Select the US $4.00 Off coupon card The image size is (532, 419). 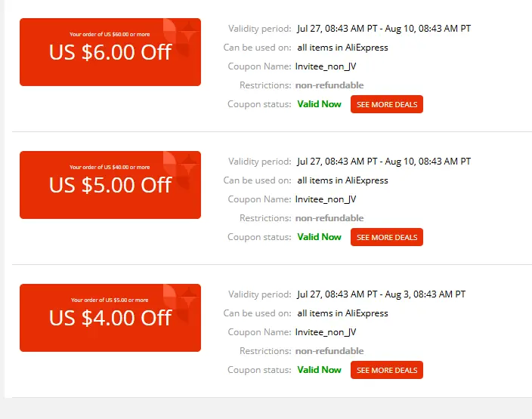(x=110, y=318)
